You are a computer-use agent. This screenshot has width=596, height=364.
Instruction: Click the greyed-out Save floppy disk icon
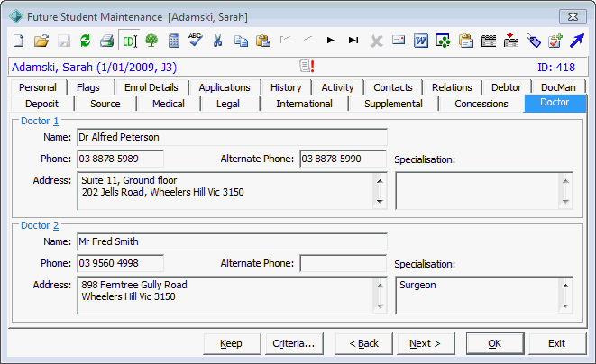(64, 41)
